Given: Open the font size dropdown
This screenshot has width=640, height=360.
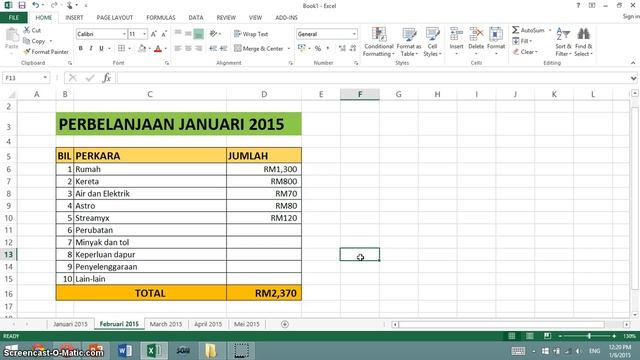Looking at the screenshot, I should [144, 34].
